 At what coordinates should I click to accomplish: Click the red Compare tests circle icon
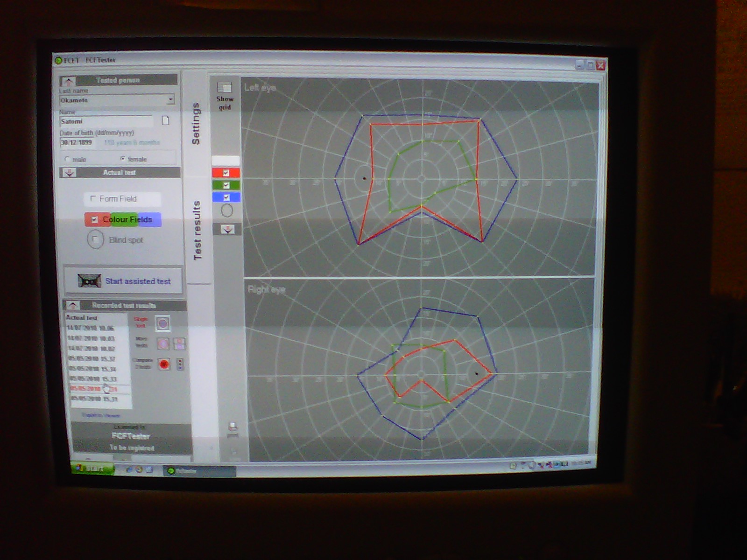(164, 364)
